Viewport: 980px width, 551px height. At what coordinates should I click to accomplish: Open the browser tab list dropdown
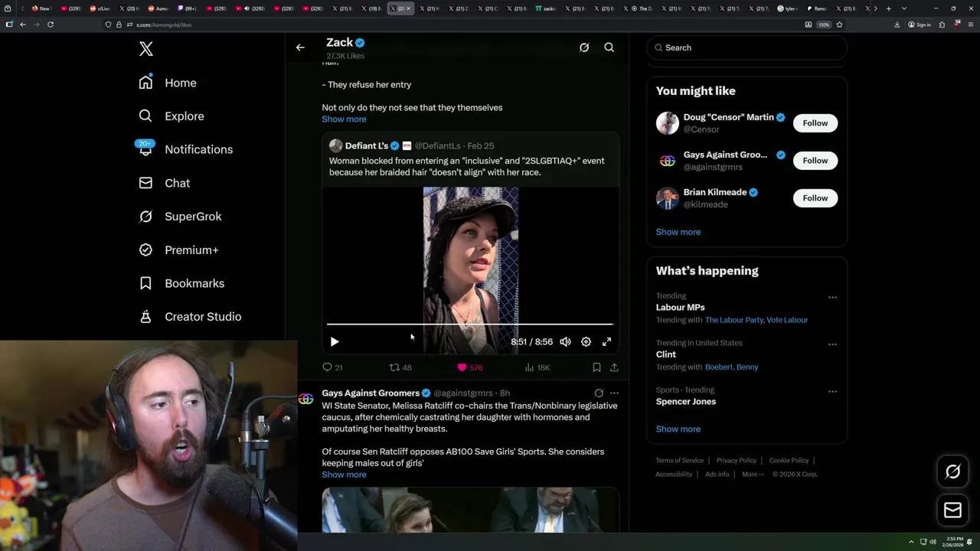[x=903, y=8]
